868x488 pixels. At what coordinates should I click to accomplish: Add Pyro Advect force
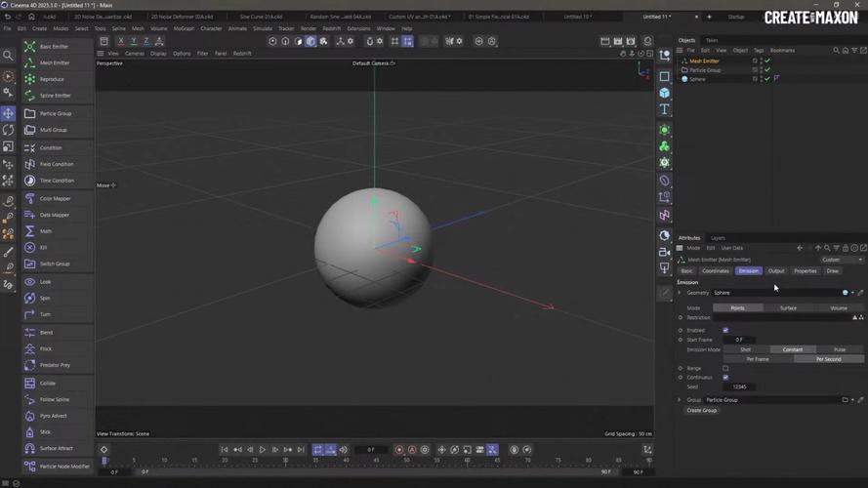pos(53,416)
